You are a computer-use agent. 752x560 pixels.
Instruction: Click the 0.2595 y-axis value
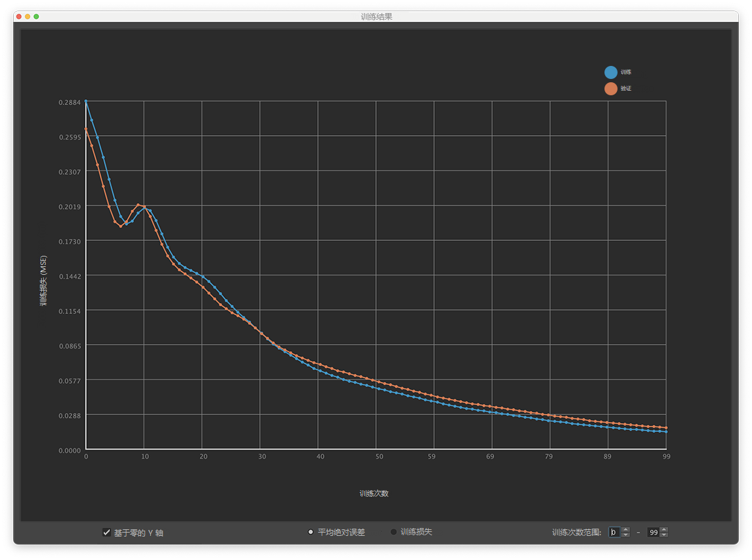(x=70, y=138)
